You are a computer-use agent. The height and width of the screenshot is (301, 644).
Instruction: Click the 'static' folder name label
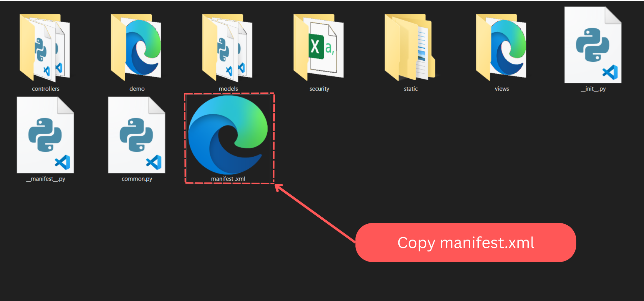click(x=411, y=89)
